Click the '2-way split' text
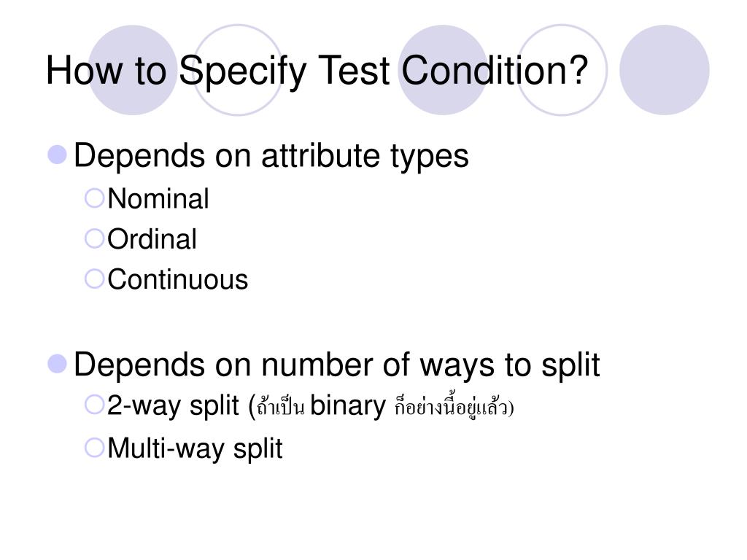Viewport: 747px width, 560px height. tap(173, 407)
